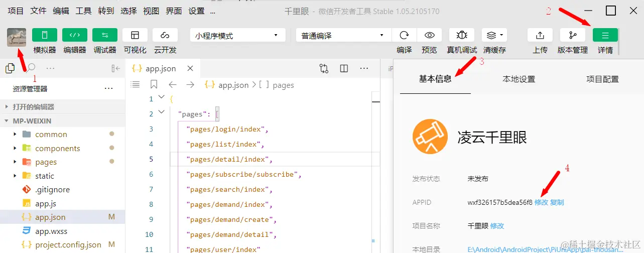Click the compare changes icon in editor
This screenshot has width=644, height=253.
click(x=324, y=69)
